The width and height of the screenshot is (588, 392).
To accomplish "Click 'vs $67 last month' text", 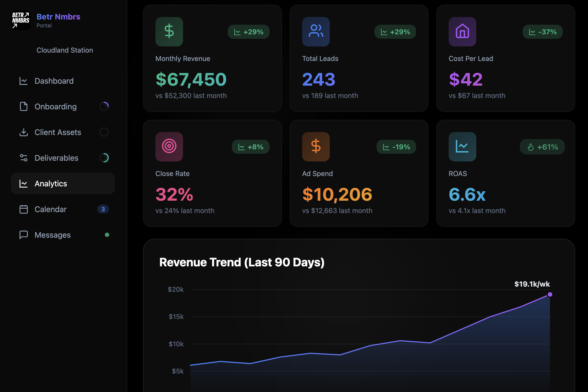I will (x=477, y=96).
